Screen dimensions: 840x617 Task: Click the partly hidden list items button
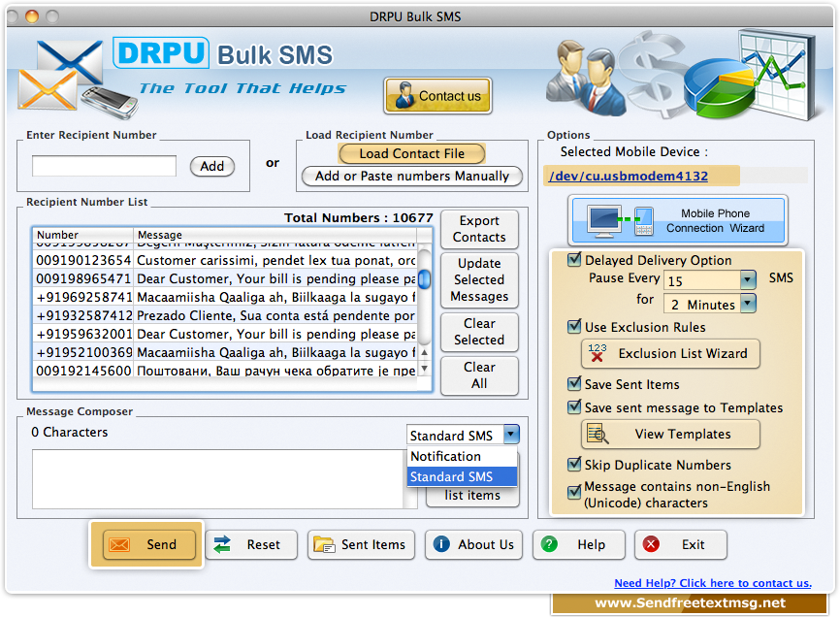pos(472,496)
